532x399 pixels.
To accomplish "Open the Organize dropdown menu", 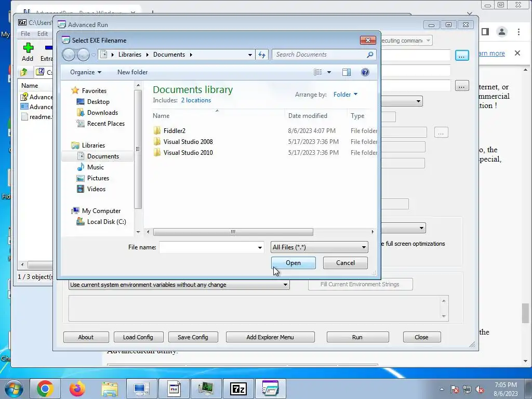I will click(x=86, y=72).
